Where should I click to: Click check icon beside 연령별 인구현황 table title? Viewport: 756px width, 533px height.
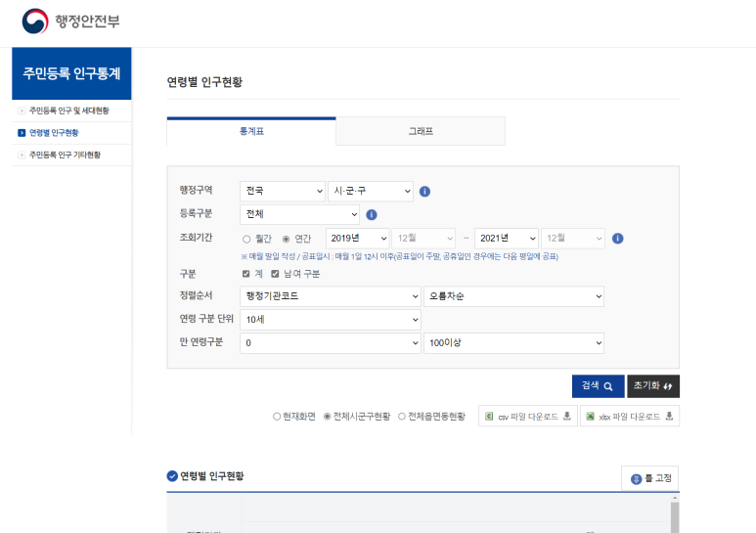pos(172,476)
